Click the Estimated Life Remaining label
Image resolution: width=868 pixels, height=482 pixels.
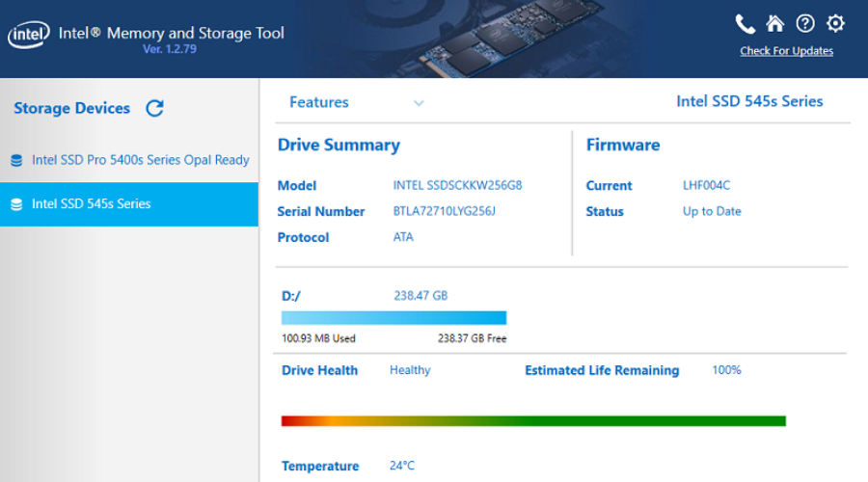(602, 370)
